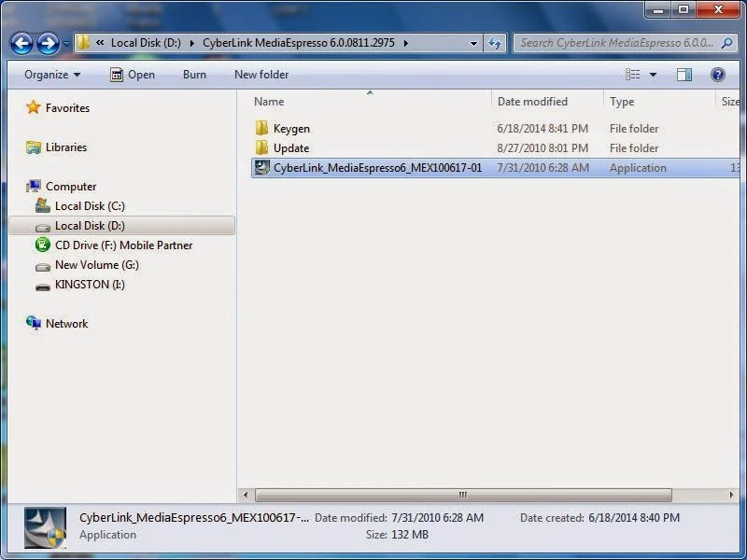Click the Mobile Partner CD drive icon
Image resolution: width=747 pixels, height=560 pixels.
pos(42,245)
